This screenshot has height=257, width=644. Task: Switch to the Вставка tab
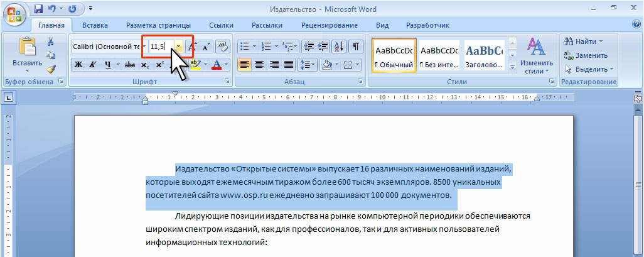[95, 25]
